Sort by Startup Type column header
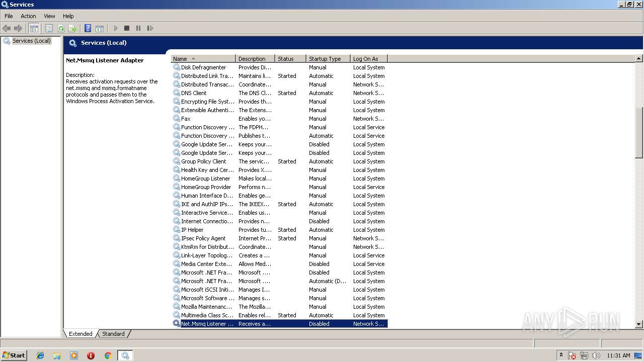 click(x=328, y=59)
